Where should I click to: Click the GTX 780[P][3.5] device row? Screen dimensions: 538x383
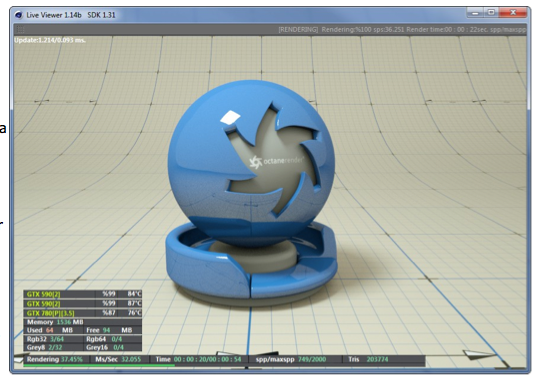(x=83, y=313)
